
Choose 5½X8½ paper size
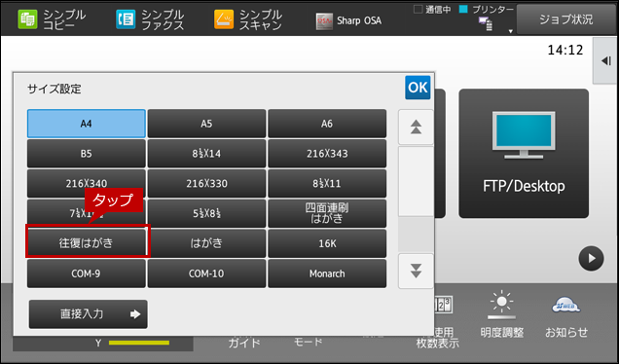pos(206,213)
